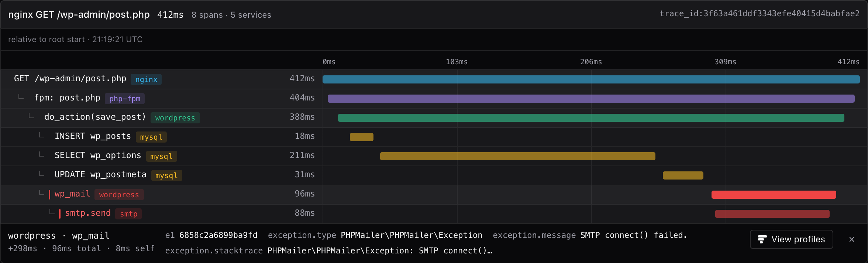Click the 'wordpress · wp_mail' detail title
Image resolution: width=868 pixels, height=263 pixels.
click(59, 236)
